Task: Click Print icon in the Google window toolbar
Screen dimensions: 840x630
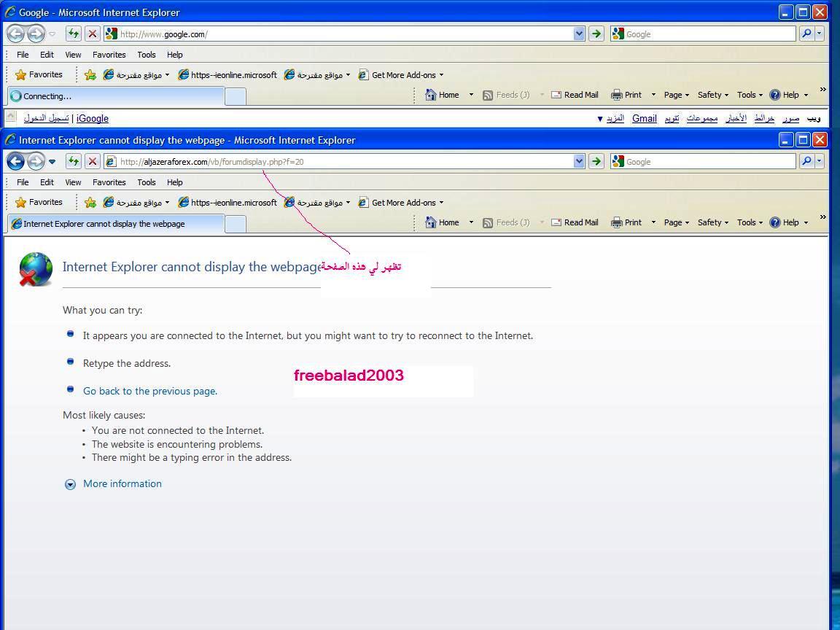Action: 617,95
